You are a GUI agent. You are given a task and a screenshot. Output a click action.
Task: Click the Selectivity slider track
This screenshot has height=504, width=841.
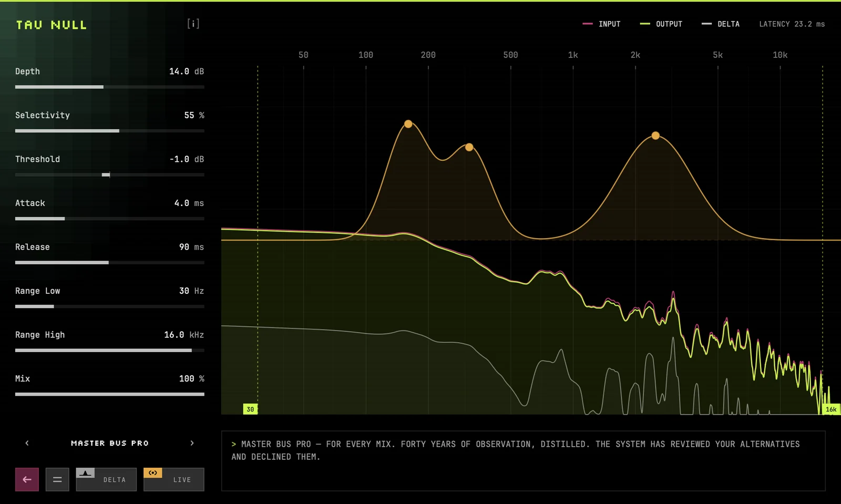pyautogui.click(x=110, y=131)
